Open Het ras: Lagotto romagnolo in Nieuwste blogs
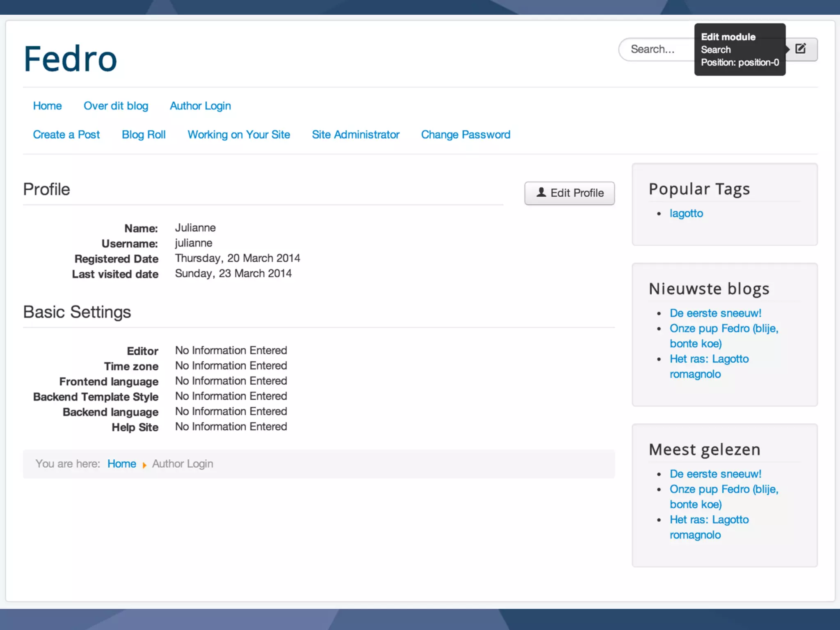This screenshot has height=630, width=840. (x=709, y=359)
